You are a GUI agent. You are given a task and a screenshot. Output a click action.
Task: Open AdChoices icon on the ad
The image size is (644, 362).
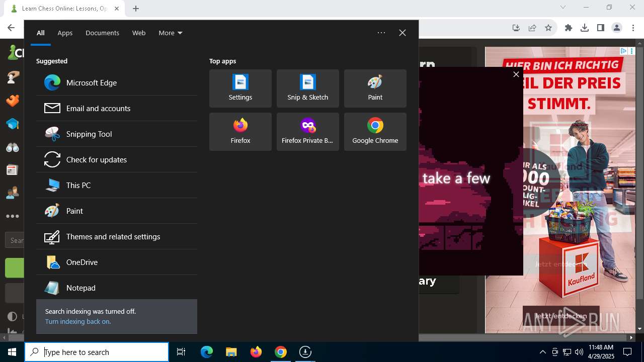coord(624,51)
